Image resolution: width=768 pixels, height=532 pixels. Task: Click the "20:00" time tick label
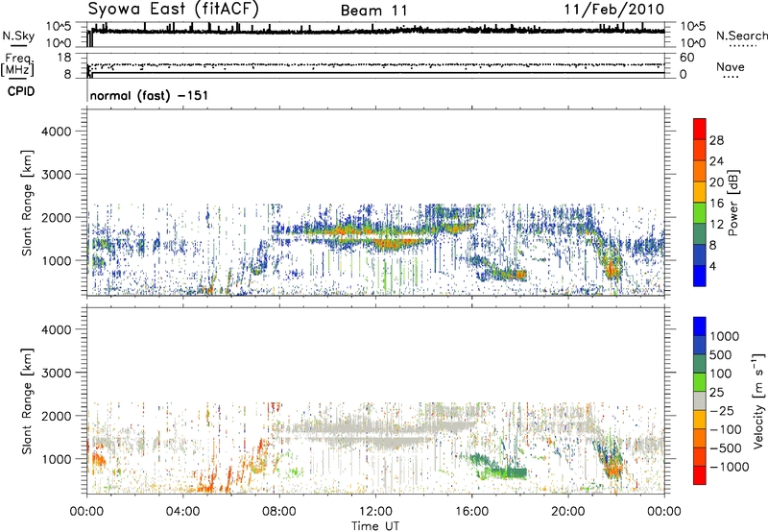568,512
